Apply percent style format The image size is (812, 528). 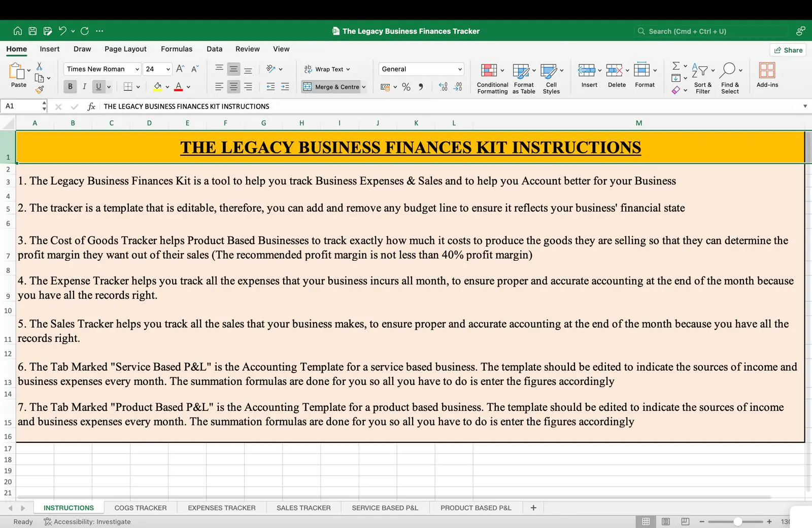(406, 87)
